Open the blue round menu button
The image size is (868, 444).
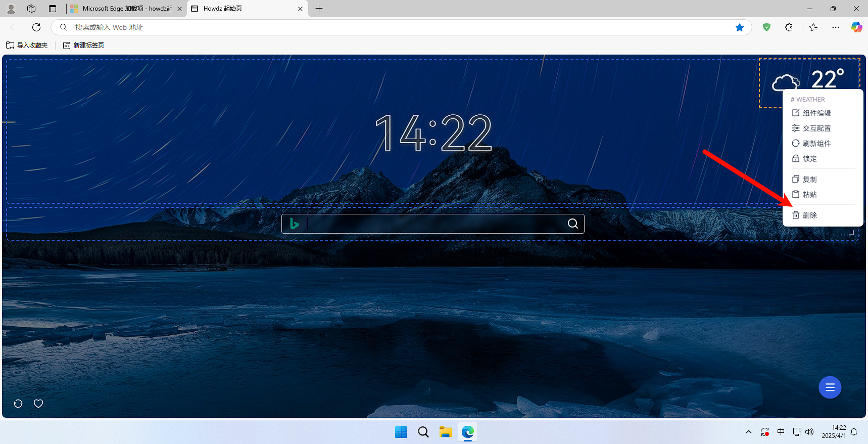830,387
